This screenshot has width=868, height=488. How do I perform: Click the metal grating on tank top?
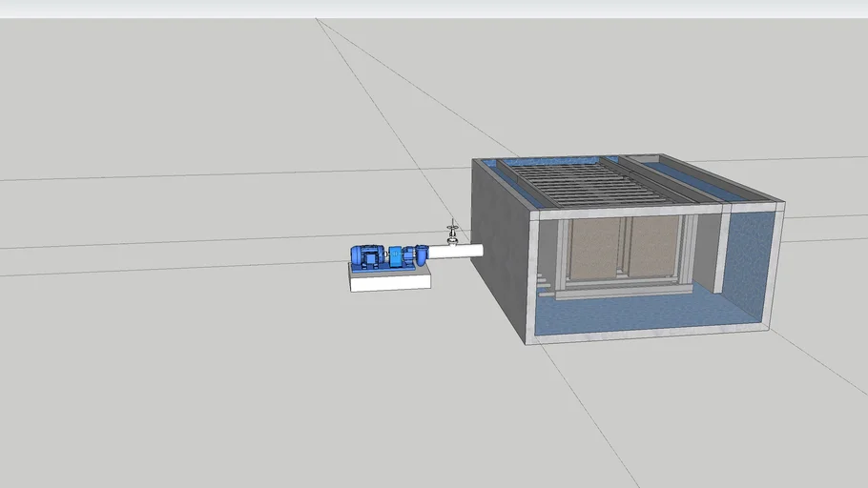coord(591,179)
